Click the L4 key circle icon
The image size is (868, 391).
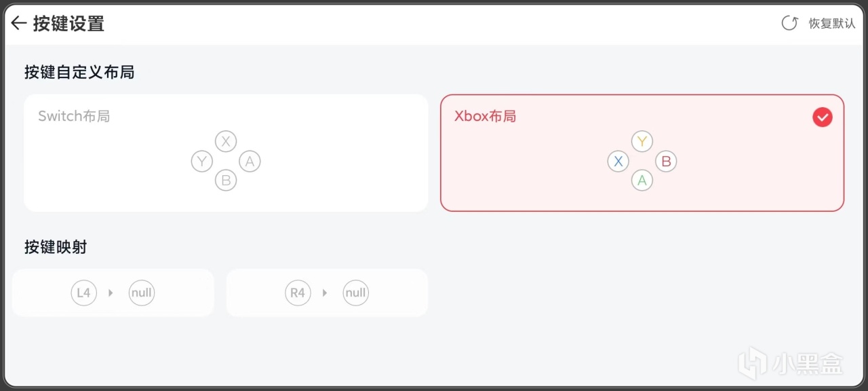tap(83, 293)
